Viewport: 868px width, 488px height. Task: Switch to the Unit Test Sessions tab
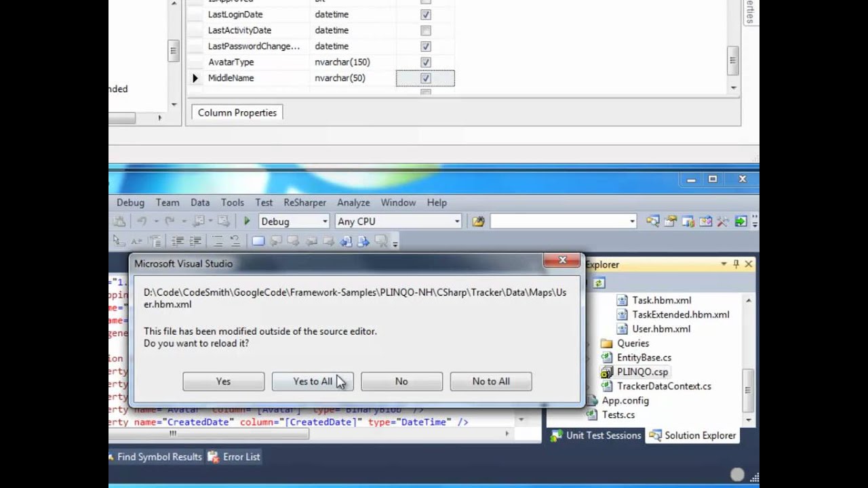coord(595,436)
